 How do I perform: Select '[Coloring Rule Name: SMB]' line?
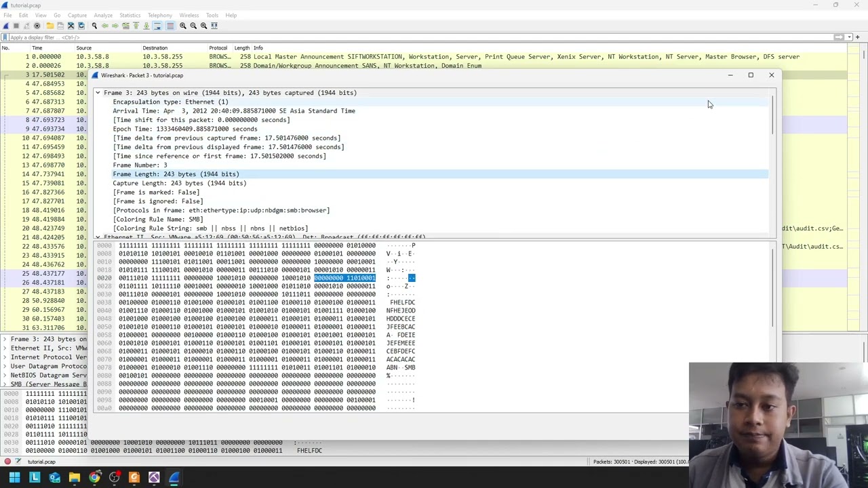(x=157, y=219)
